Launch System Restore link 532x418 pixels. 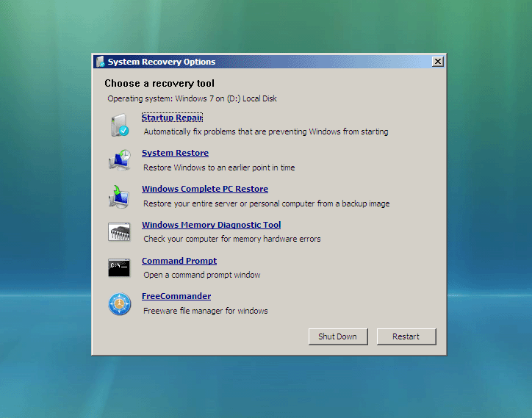point(175,153)
